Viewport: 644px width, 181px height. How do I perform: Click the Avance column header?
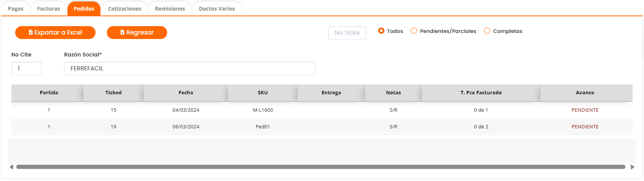585,93
